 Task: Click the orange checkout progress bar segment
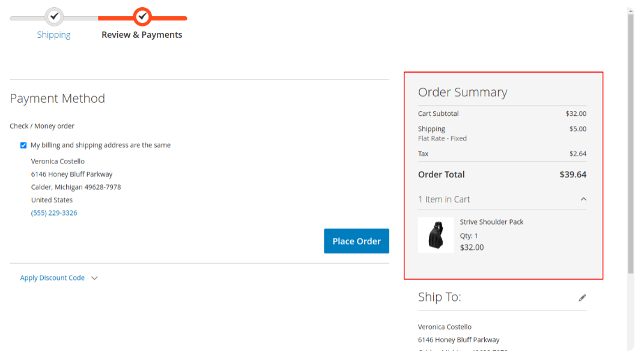(x=168, y=18)
